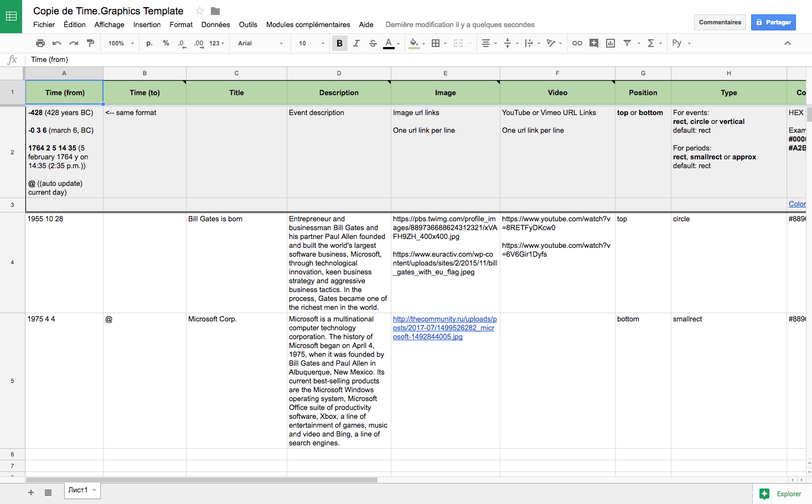Click the horizontal scrollbar thumb
The height and width of the screenshot is (504, 812).
point(201,480)
